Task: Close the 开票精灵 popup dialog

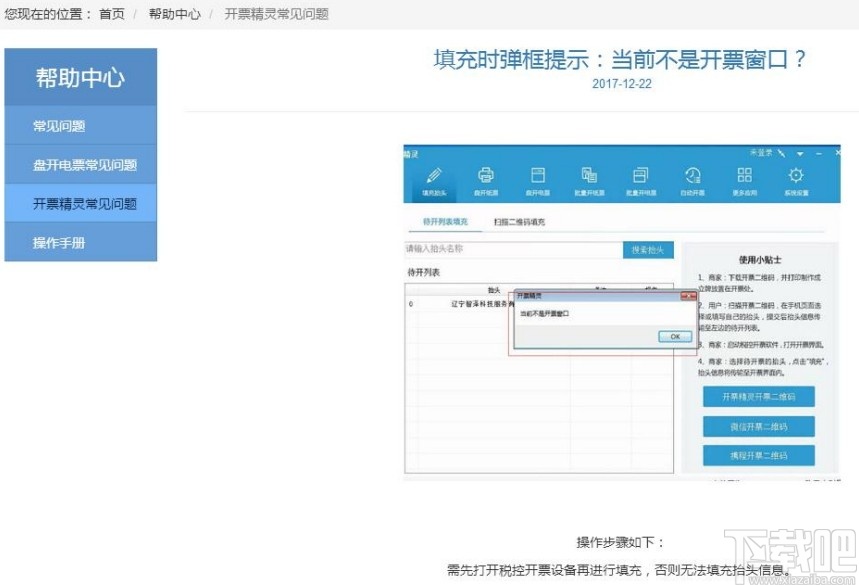Action: [689, 296]
